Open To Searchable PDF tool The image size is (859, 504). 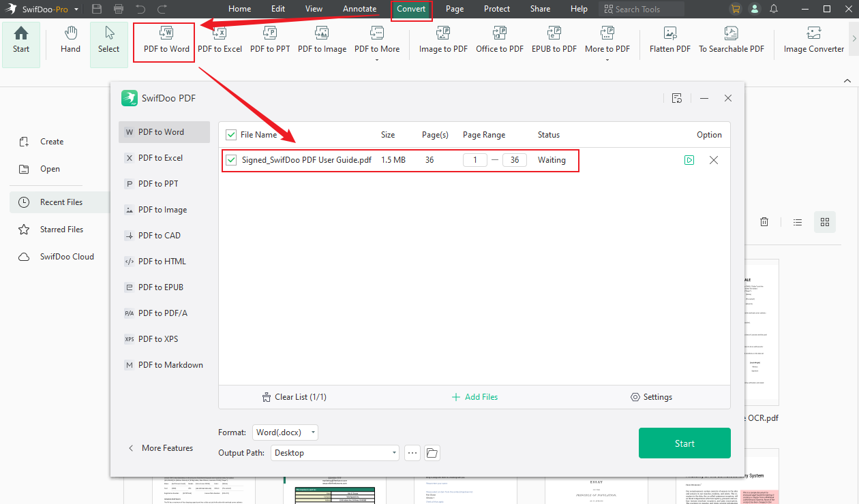(x=732, y=41)
